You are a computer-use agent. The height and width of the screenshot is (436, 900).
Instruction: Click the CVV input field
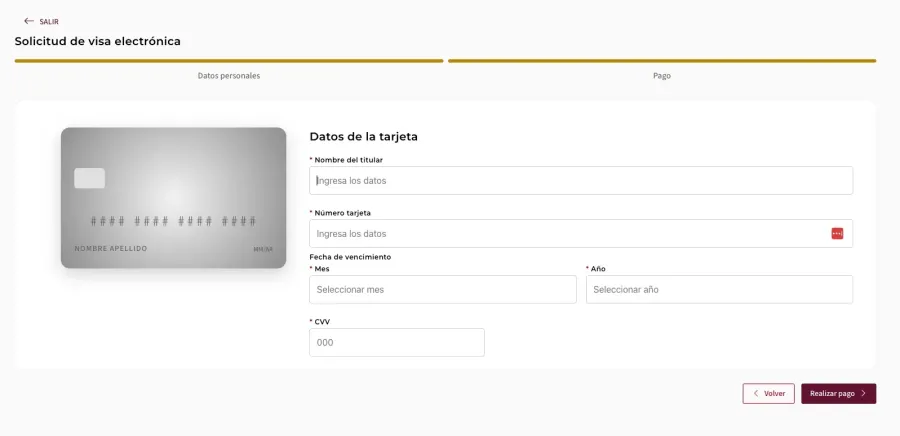click(x=397, y=342)
